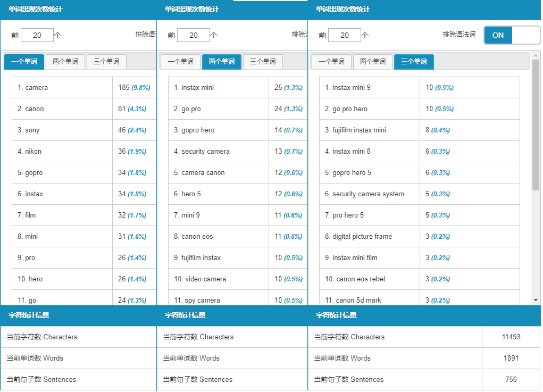The width and height of the screenshot is (543, 392).
Task: Select the '7. pro hero 5' row
Action: tap(420, 215)
